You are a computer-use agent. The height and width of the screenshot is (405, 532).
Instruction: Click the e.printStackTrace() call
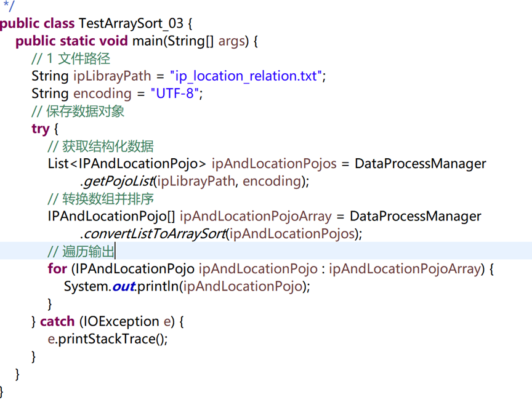[108, 339]
